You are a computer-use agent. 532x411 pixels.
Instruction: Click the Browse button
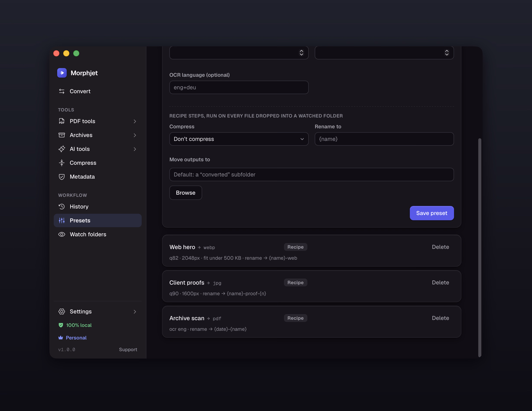[186, 193]
